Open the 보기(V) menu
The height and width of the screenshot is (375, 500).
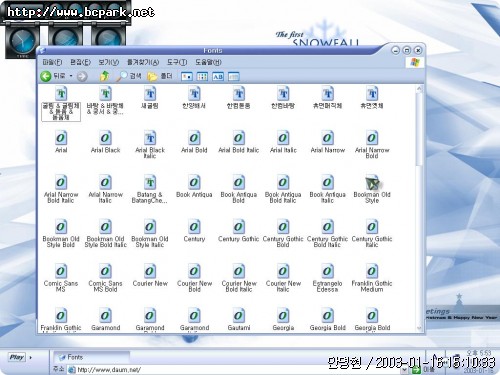[x=109, y=62]
